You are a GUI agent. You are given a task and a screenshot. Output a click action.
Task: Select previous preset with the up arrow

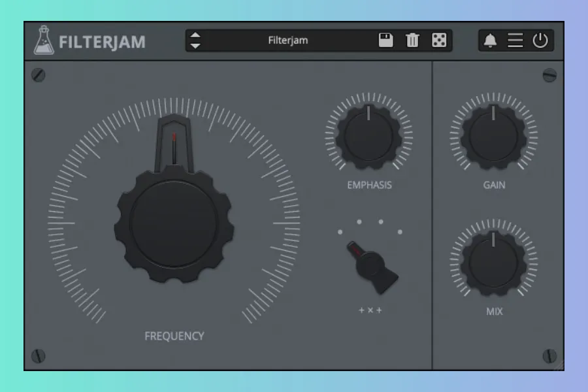[x=195, y=35]
